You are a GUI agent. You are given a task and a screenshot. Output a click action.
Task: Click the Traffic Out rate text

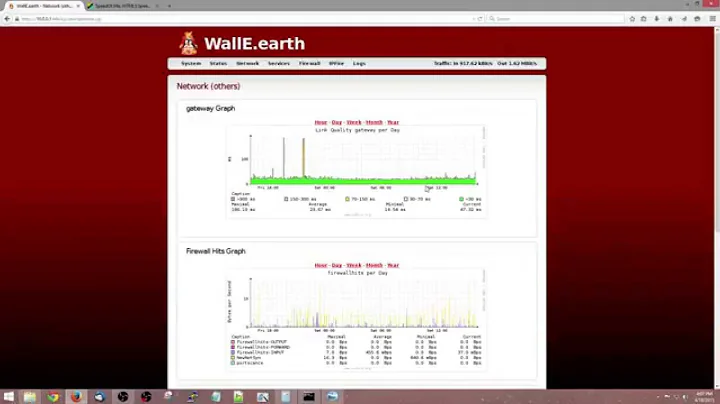(517, 63)
